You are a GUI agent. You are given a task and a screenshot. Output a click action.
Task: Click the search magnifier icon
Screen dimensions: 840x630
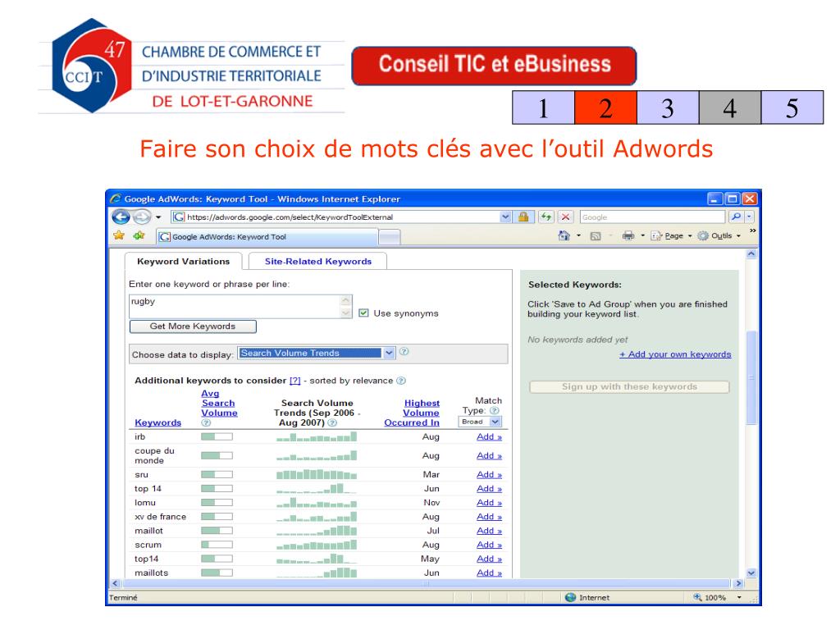[736, 217]
